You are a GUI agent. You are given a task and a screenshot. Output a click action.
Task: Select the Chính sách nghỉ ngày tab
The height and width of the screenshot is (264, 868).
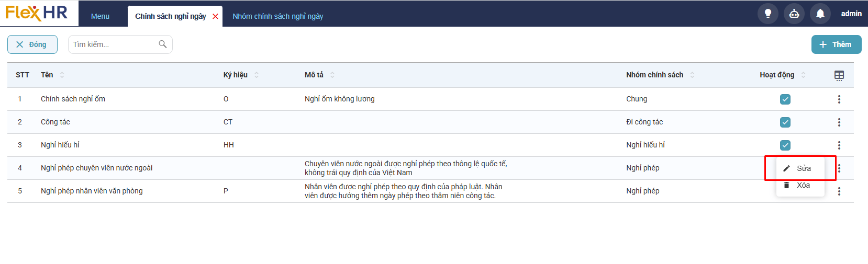171,16
